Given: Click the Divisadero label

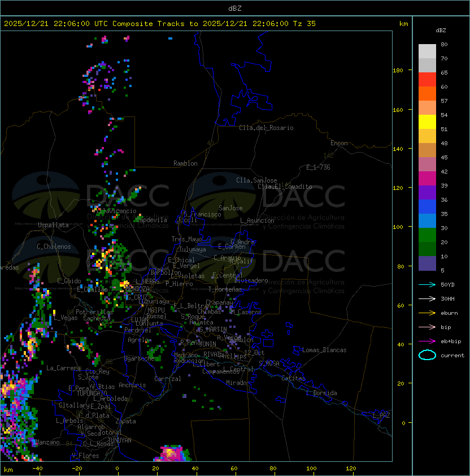Looking at the screenshot, I should tap(251, 280).
